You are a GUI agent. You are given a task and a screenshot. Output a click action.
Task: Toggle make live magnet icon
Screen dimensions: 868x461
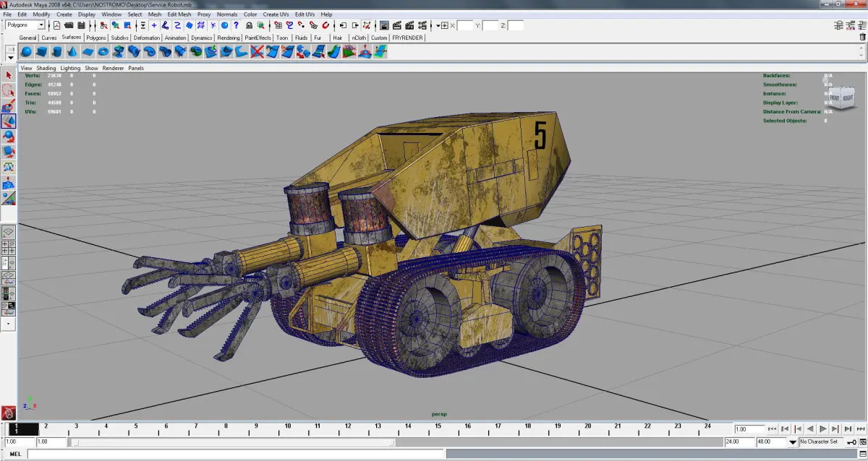(x=325, y=25)
